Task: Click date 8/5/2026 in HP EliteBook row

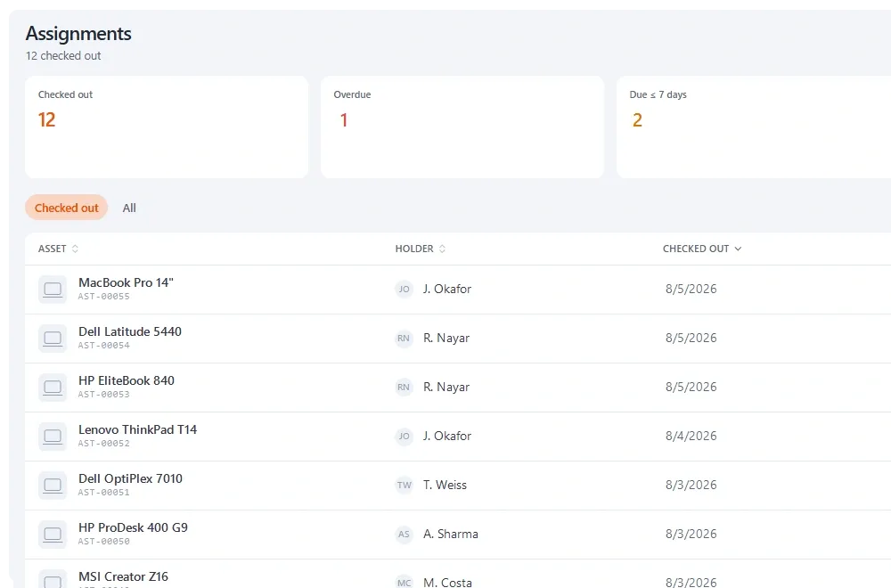Action: tap(691, 387)
